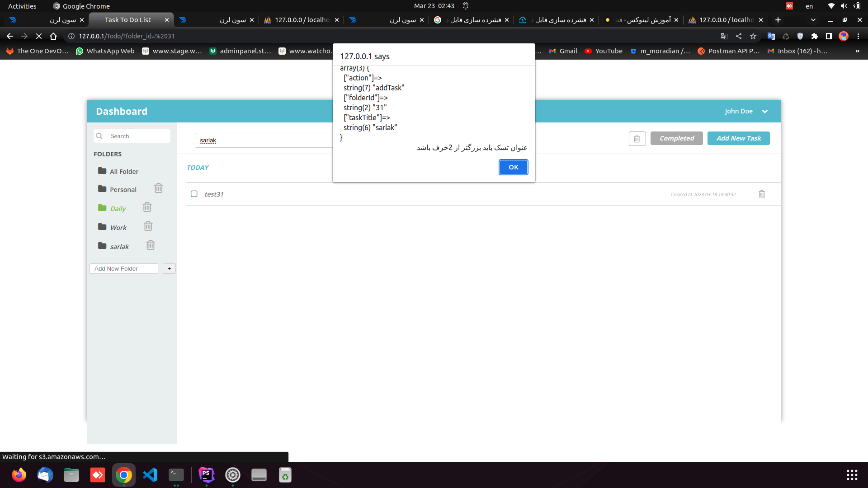Select the Daily folder in sidebar
Image resolution: width=868 pixels, height=488 pixels.
click(x=118, y=208)
